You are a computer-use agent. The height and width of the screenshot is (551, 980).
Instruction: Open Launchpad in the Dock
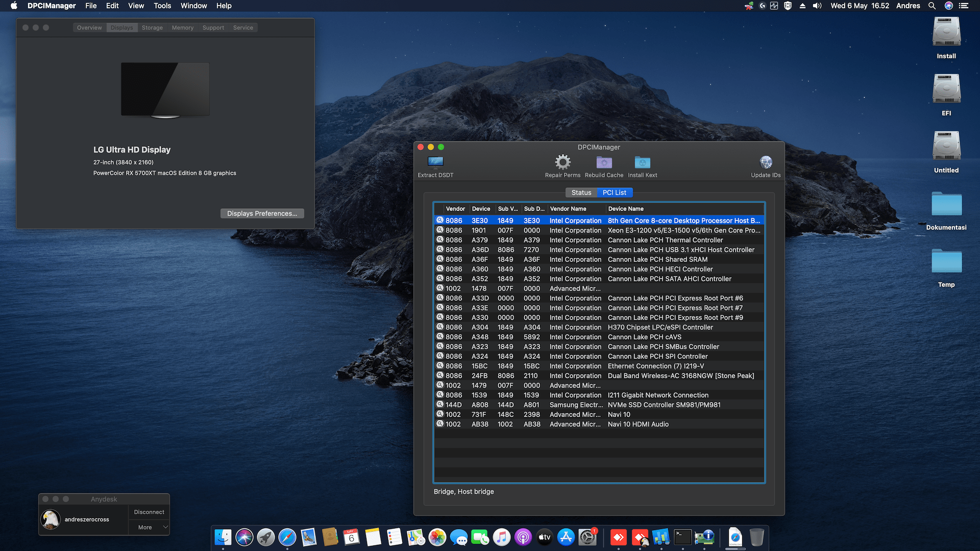(266, 537)
